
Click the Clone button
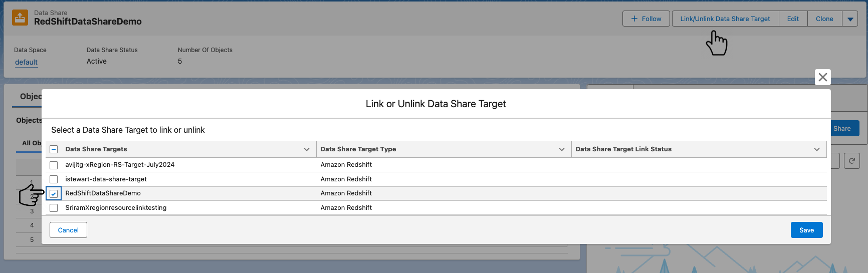pos(824,19)
